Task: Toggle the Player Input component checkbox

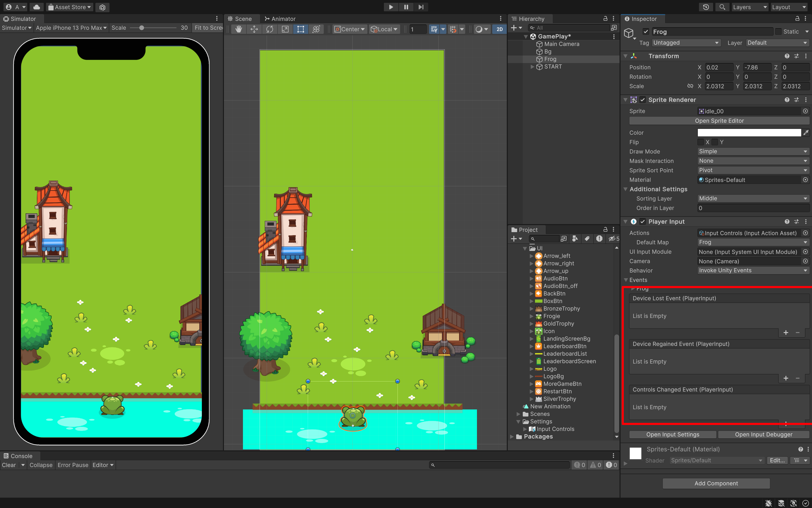Action: coord(643,222)
